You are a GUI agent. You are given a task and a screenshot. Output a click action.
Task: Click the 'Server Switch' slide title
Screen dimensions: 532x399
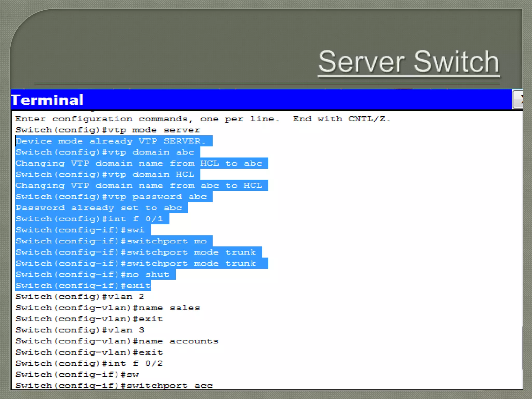(408, 62)
